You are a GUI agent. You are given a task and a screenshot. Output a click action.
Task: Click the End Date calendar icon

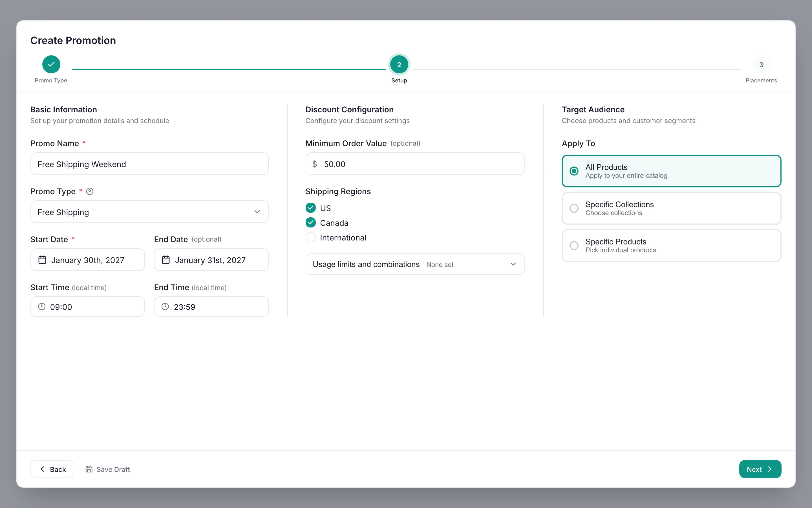166,260
